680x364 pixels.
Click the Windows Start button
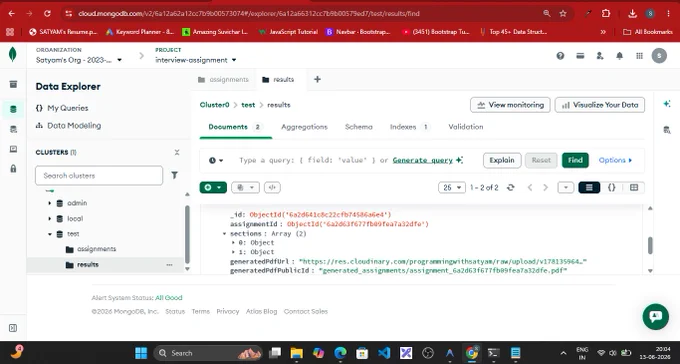click(x=141, y=353)
